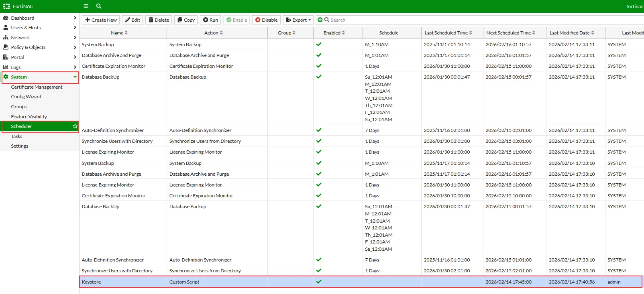Open the Export dropdown

click(x=298, y=20)
